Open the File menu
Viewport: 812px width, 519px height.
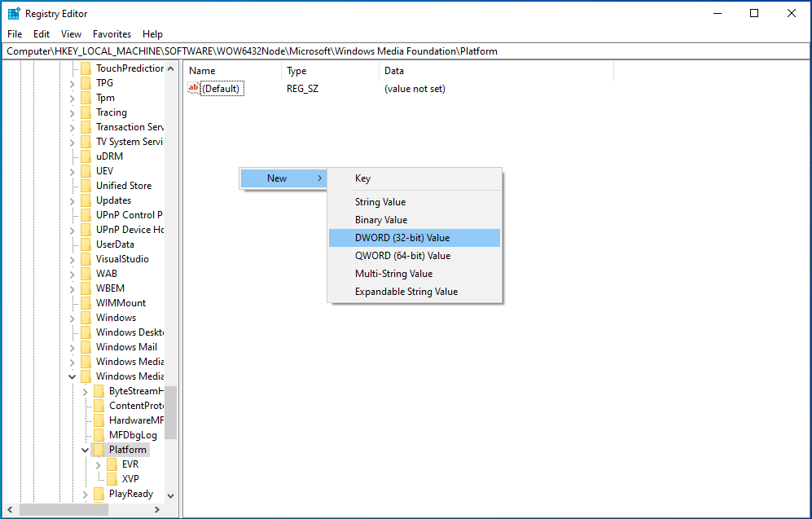click(15, 34)
